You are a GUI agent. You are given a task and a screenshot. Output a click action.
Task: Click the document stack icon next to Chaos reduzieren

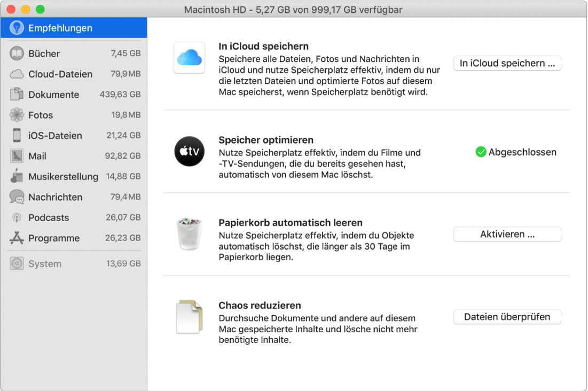[x=190, y=317]
